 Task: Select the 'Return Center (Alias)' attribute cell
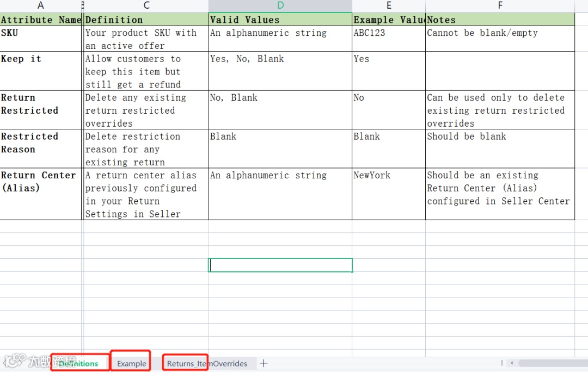point(41,194)
